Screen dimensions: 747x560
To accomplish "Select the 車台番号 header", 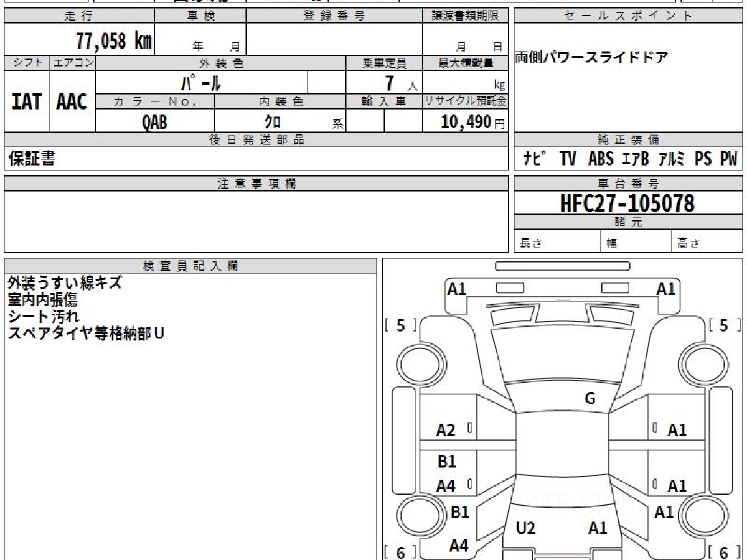I will pos(628,184).
